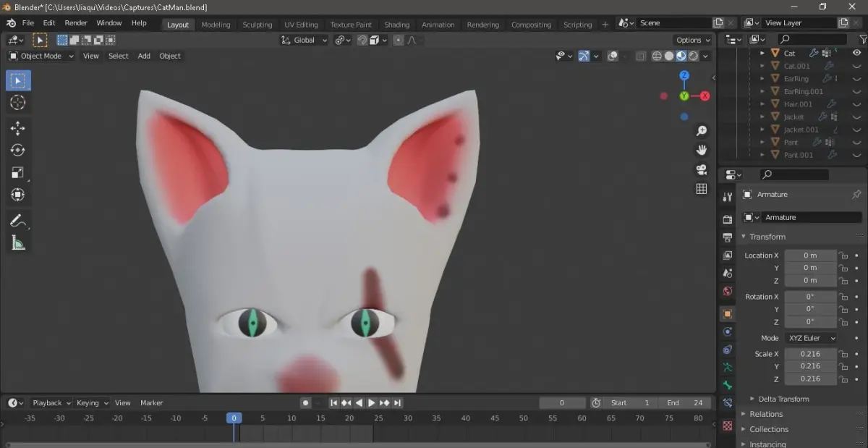Open Global transform orientation dropdown
This screenshot has height=448, width=868.
pyautogui.click(x=305, y=41)
